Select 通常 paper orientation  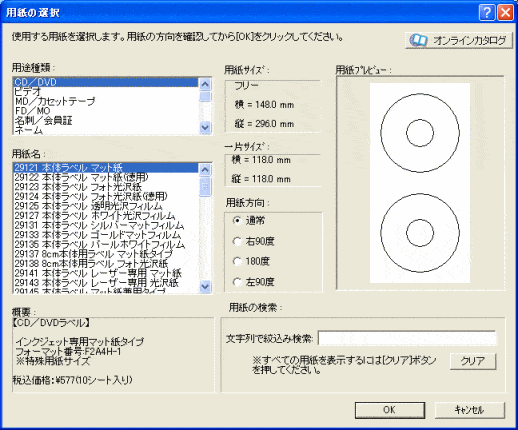pos(249,220)
